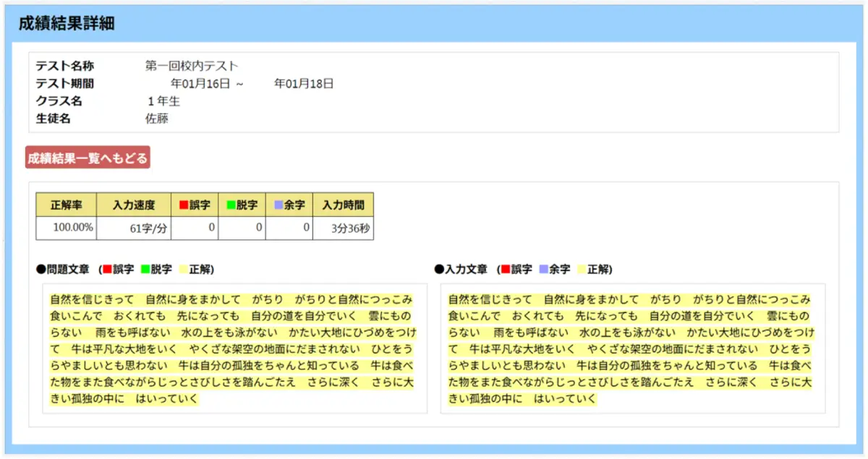
Task: Select the student name 佐藤
Action: 157,119
